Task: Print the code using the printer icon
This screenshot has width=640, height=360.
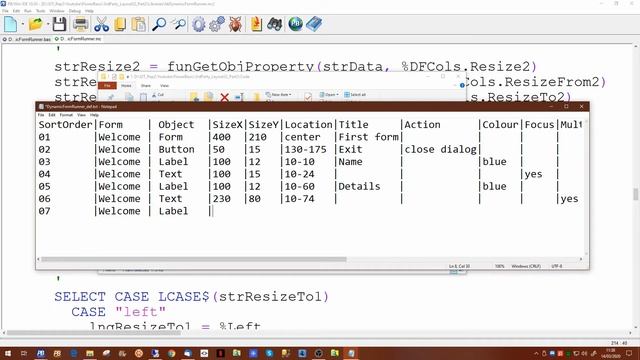Action: pos(80,24)
